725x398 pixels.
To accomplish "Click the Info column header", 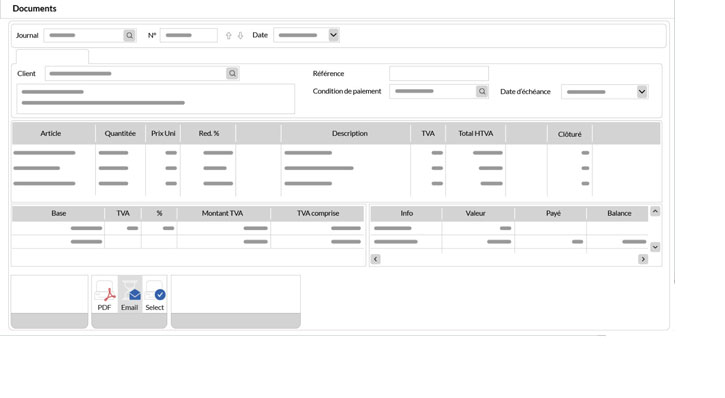I will [407, 213].
